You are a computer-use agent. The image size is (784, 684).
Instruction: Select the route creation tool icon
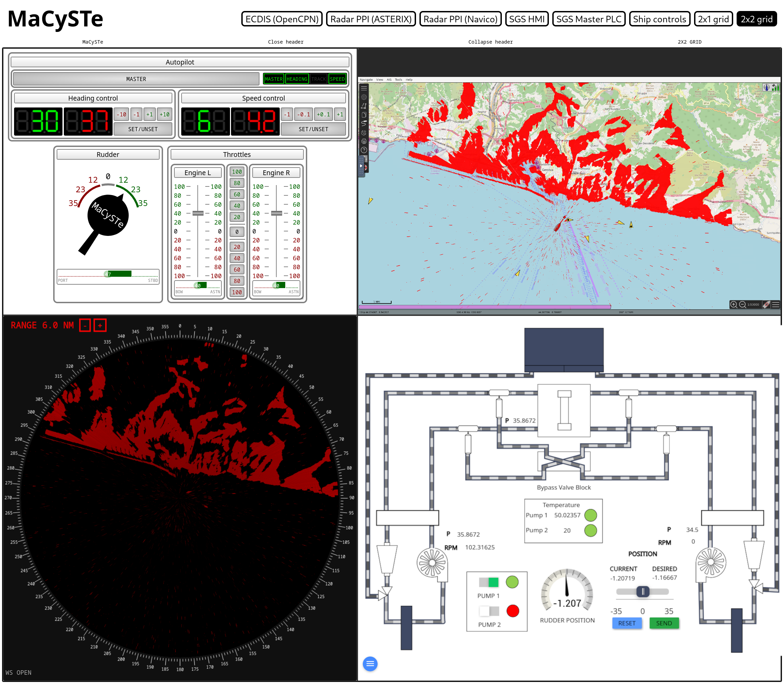364,106
